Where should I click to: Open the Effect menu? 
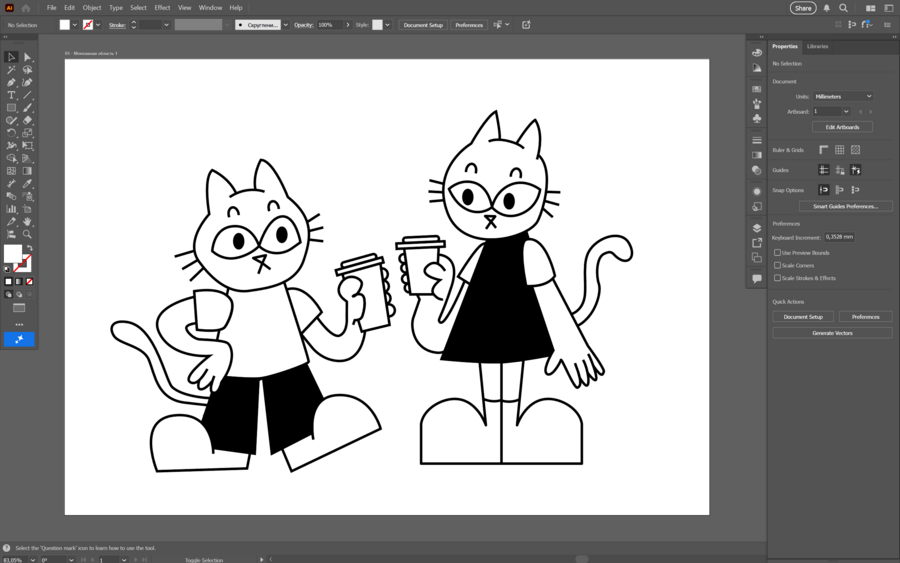click(x=162, y=7)
